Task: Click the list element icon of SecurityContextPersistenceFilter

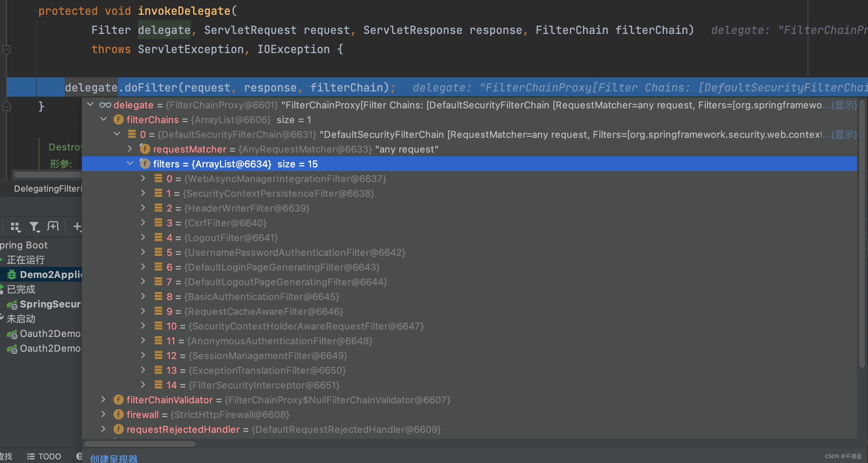Action: [158, 193]
